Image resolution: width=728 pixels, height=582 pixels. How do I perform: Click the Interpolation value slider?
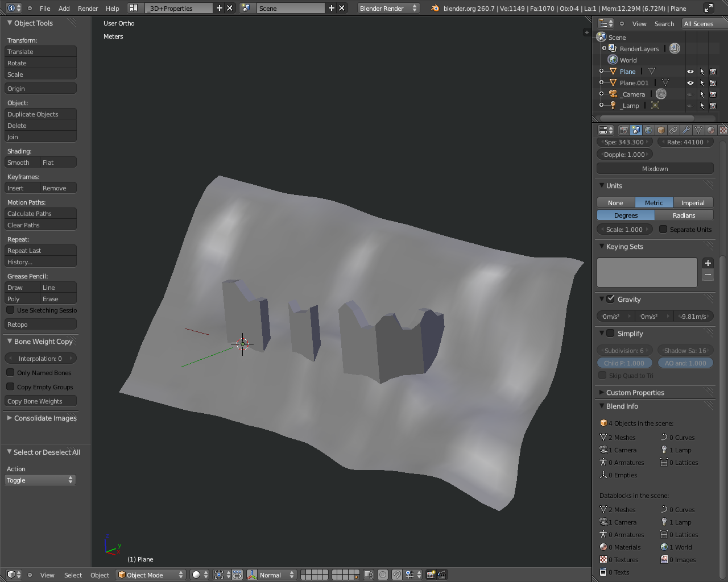(40, 359)
